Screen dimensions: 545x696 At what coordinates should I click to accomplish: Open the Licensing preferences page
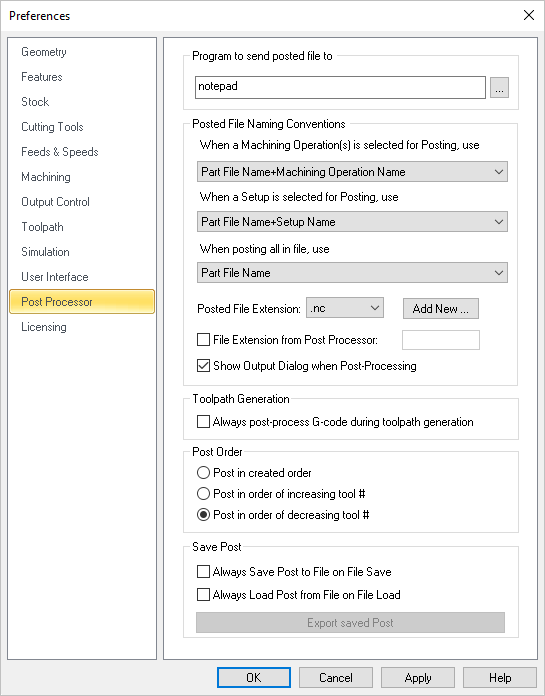[x=44, y=327]
